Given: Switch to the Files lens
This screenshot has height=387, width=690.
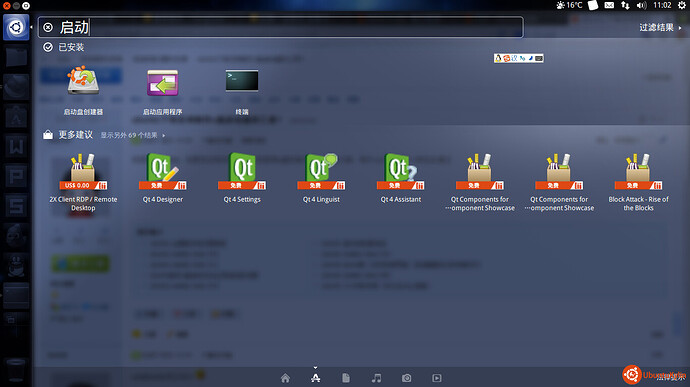Looking at the screenshot, I should tap(346, 378).
